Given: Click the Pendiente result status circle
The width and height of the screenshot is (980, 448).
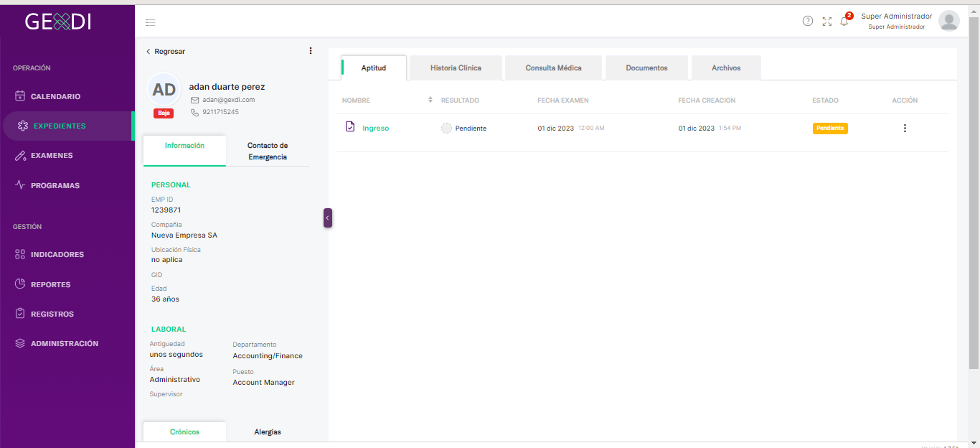Looking at the screenshot, I should [x=446, y=129].
